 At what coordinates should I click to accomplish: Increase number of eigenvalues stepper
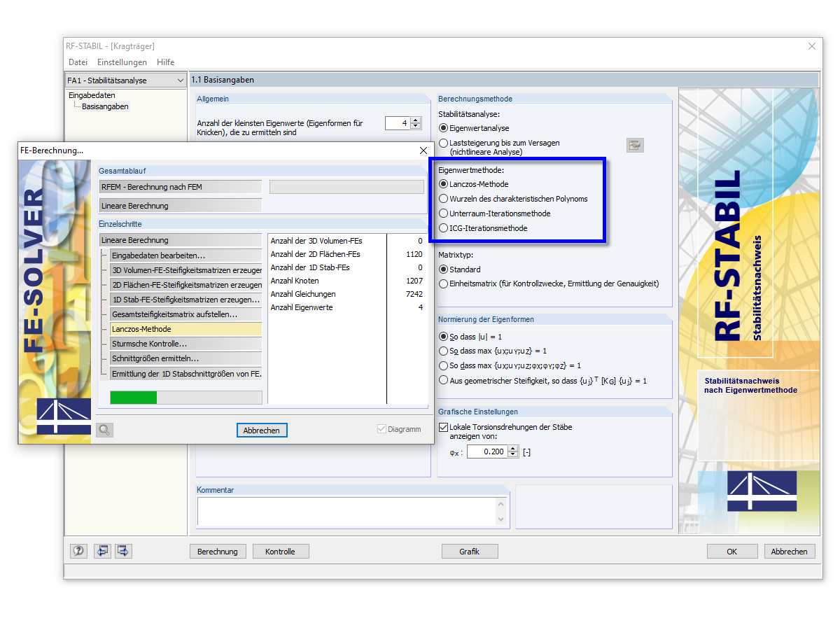tap(416, 120)
